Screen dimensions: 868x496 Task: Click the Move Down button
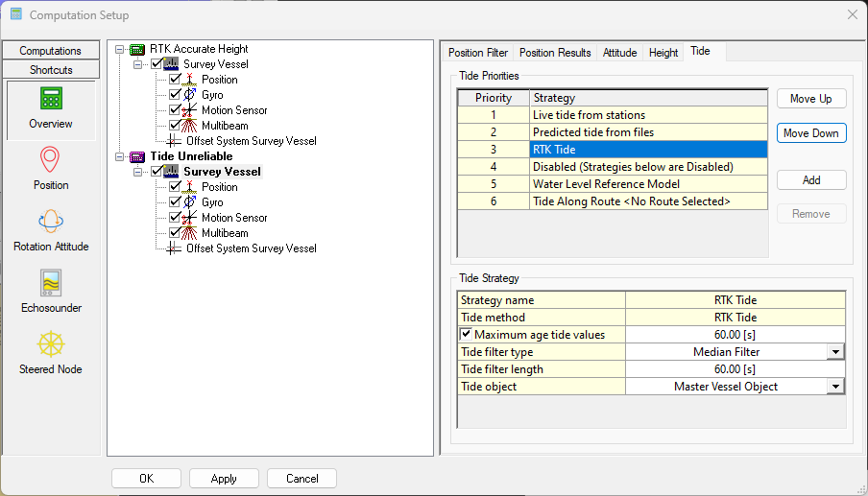(810, 133)
